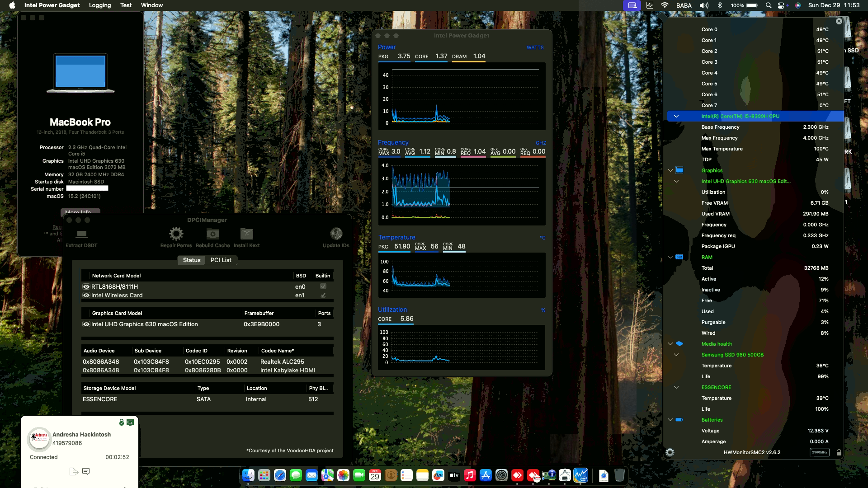This screenshot has width=868, height=488.
Task: Toggle Builtin checkbox for RTL8168H/8111H
Action: 322,286
